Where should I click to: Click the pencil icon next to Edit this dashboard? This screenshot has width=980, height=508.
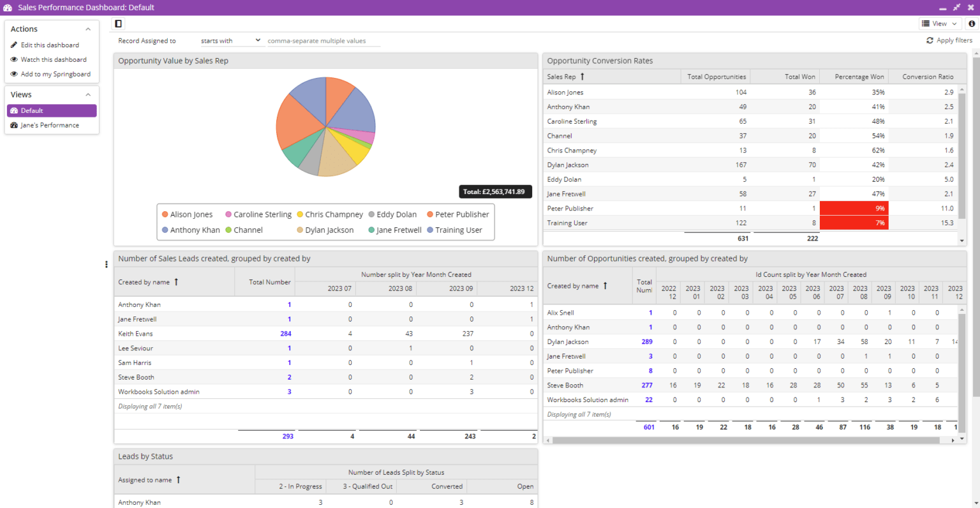14,45
